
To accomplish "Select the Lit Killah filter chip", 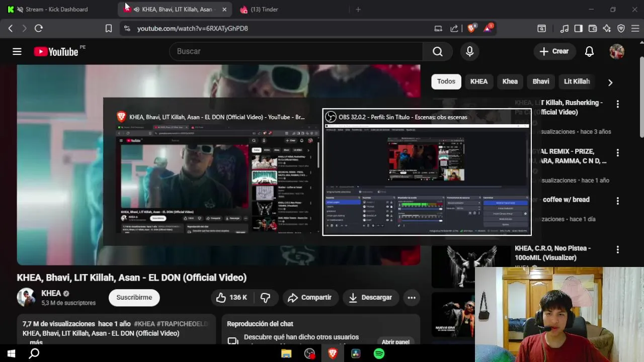I will (x=577, y=81).
